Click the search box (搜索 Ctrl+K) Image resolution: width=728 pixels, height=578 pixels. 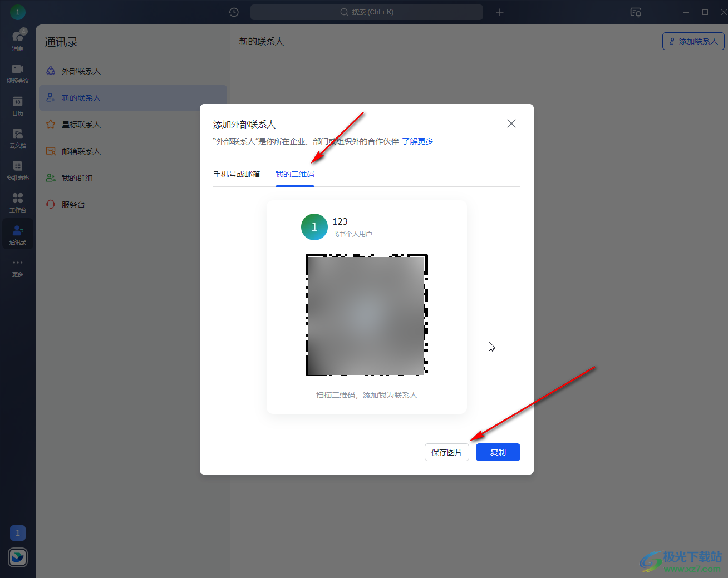coord(367,12)
